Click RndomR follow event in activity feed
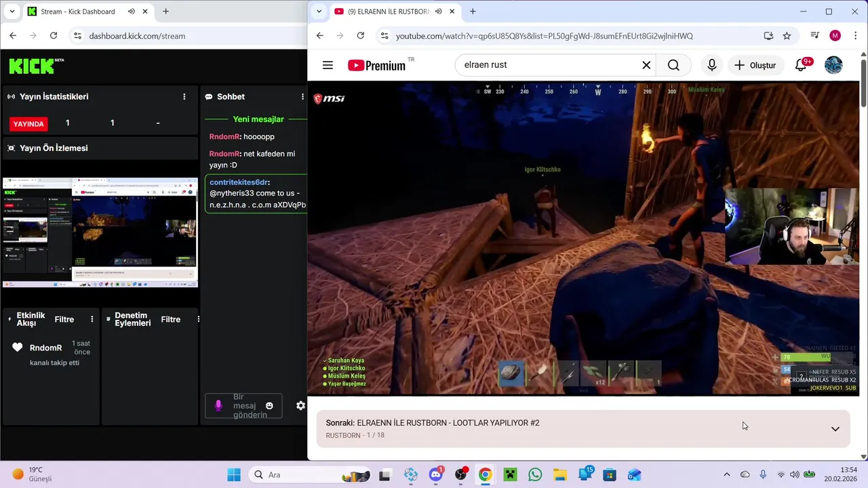 52,354
